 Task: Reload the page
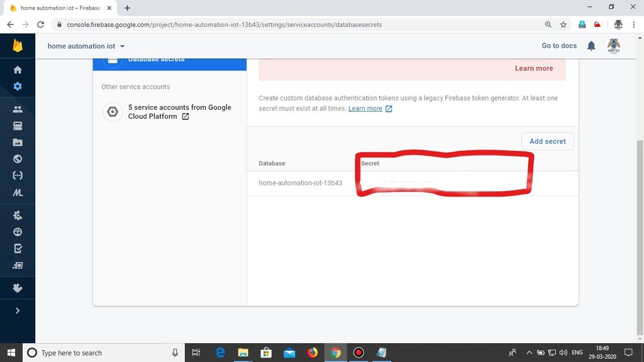41,25
